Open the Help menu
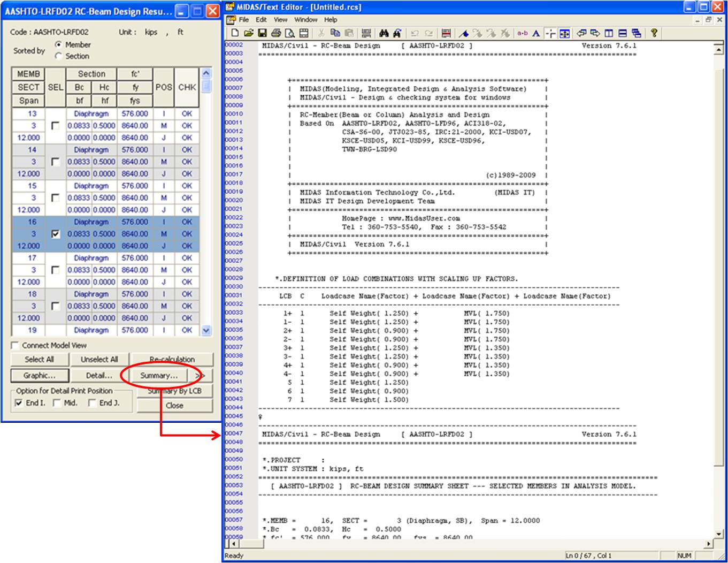The height and width of the screenshot is (563, 728). (331, 20)
